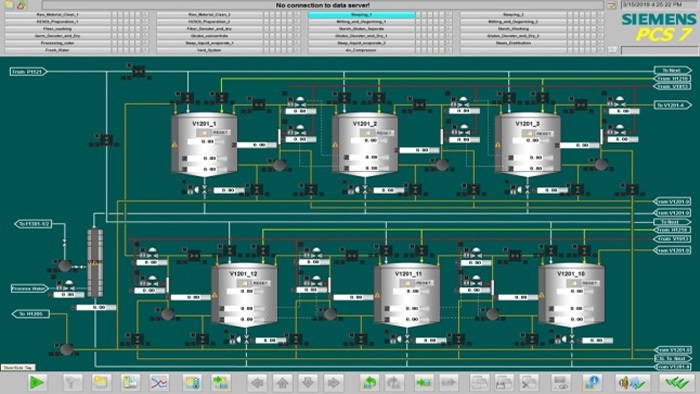Click the horn acknowledge speaker icon
Image resolution: width=700 pixels, height=394 pixels.
[x=631, y=382]
